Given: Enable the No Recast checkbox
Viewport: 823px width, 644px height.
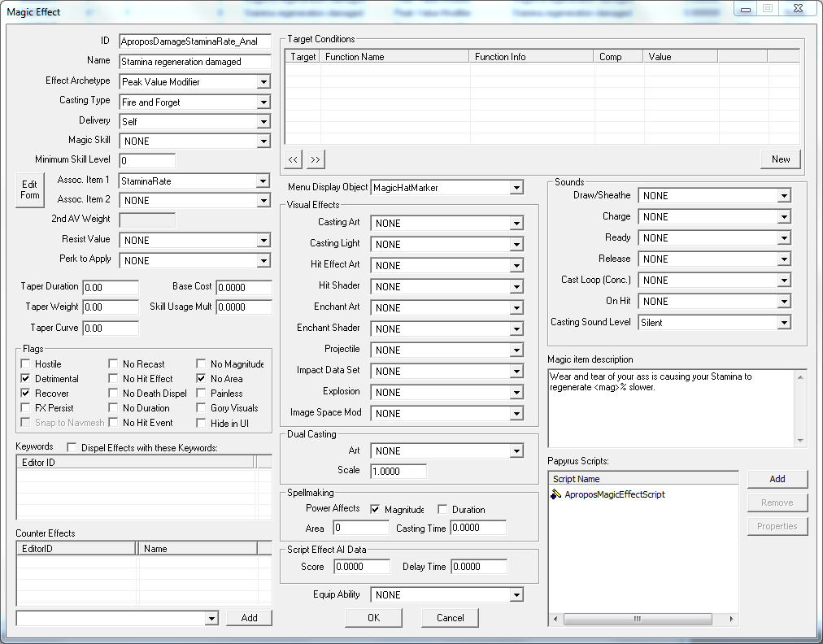Looking at the screenshot, I should click(x=113, y=363).
